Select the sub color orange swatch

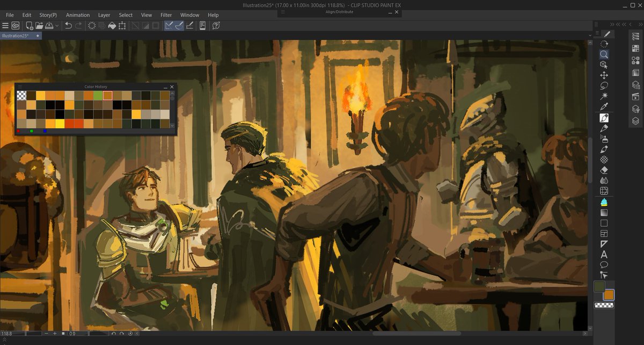pyautogui.click(x=609, y=294)
